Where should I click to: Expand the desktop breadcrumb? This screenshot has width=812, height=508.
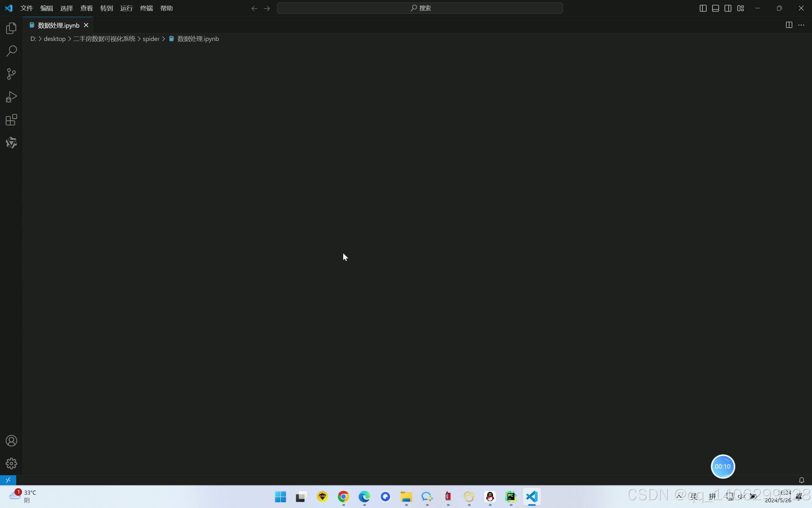point(54,39)
